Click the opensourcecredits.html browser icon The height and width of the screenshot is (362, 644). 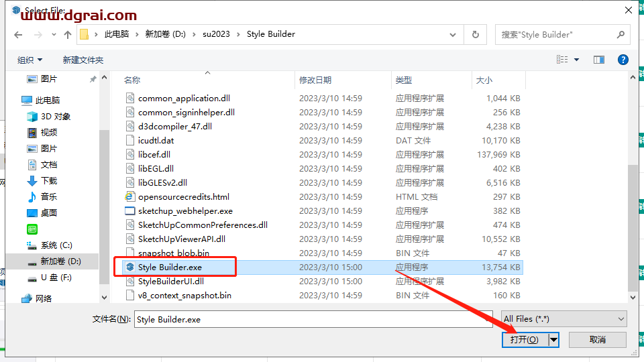129,196
